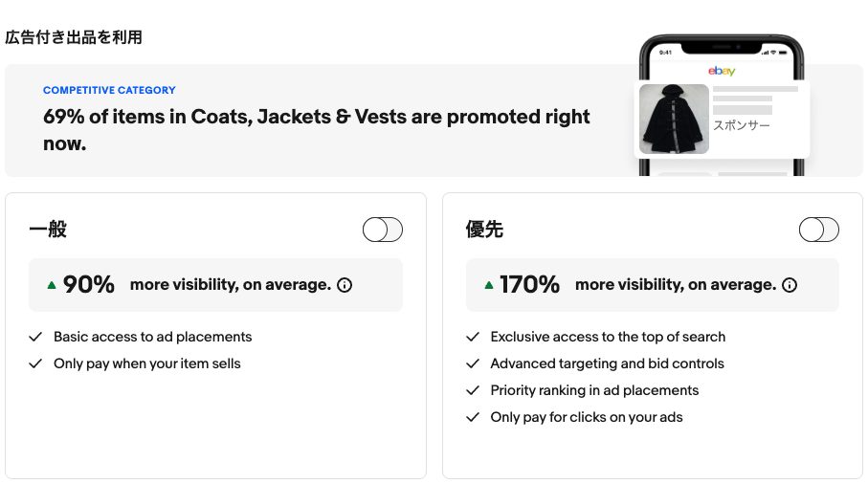Click checkmark beside Basic access to ad placements
The width and height of the screenshot is (868, 484).
coord(35,337)
